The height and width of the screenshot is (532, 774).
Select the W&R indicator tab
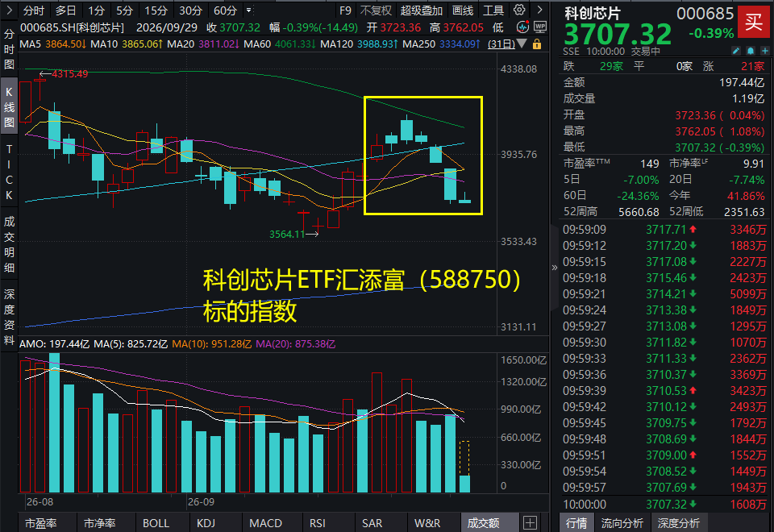[427, 523]
